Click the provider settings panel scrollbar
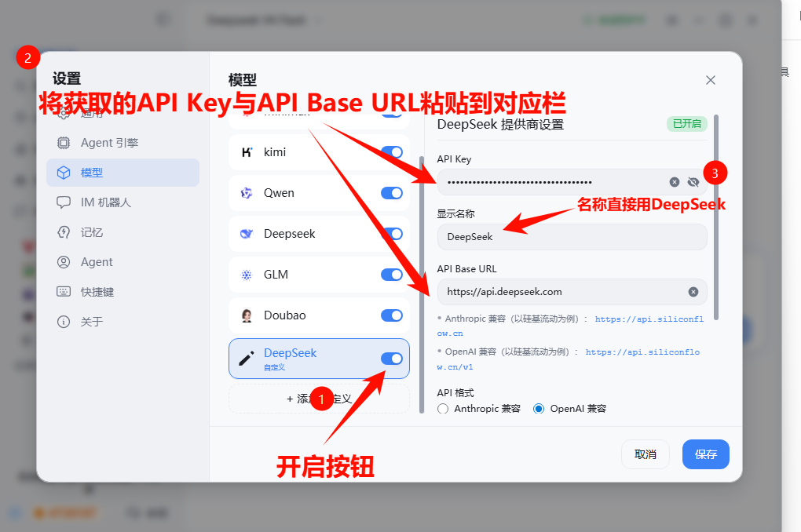This screenshot has width=801, height=532. click(x=716, y=217)
